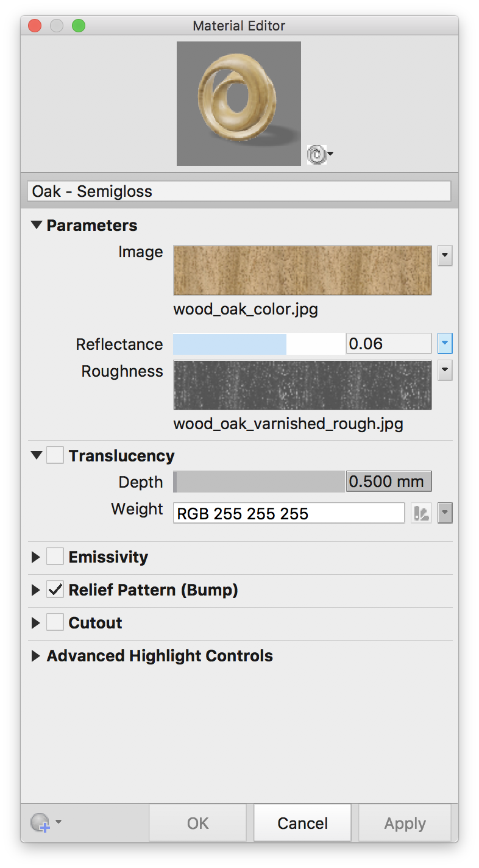This screenshot has height=868, width=479.
Task: Click the Apply button
Action: pos(405,822)
